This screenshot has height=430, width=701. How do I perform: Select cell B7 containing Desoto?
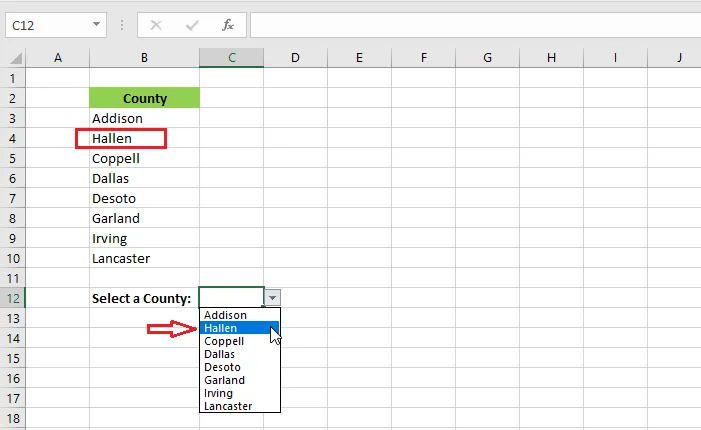pyautogui.click(x=144, y=198)
